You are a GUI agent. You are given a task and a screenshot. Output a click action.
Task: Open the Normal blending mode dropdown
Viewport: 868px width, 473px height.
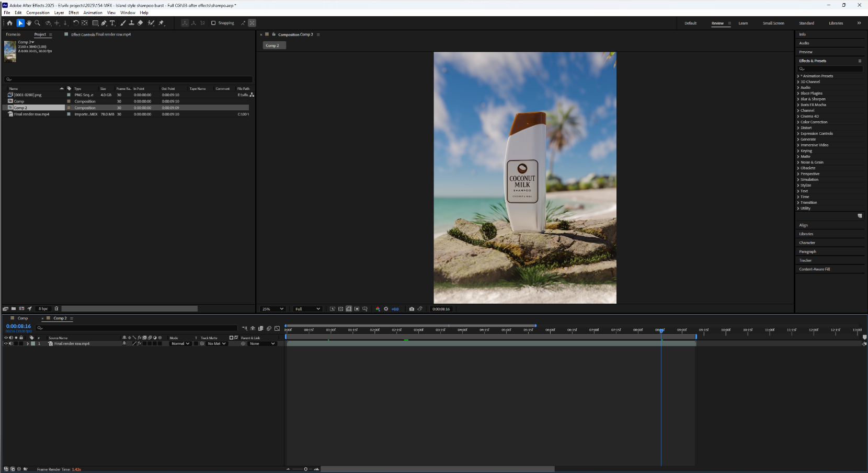click(x=180, y=343)
